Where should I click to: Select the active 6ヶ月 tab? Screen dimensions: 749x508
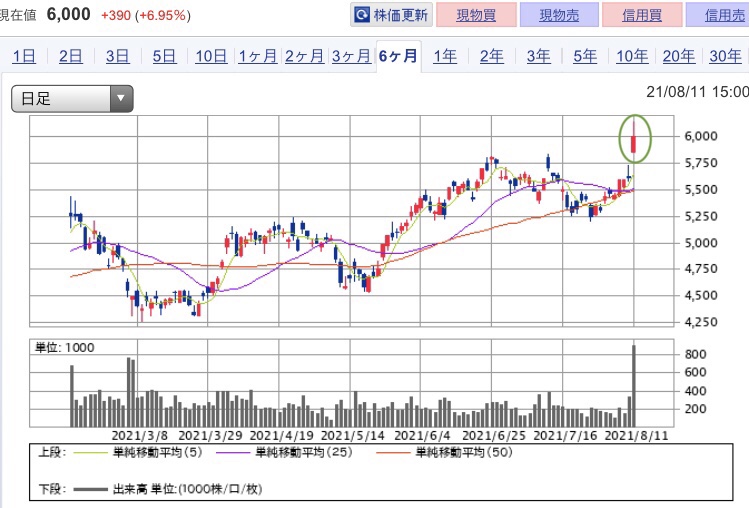click(x=399, y=56)
